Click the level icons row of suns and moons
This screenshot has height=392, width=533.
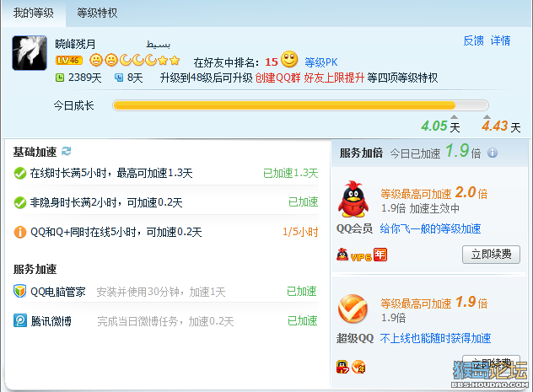135,61
